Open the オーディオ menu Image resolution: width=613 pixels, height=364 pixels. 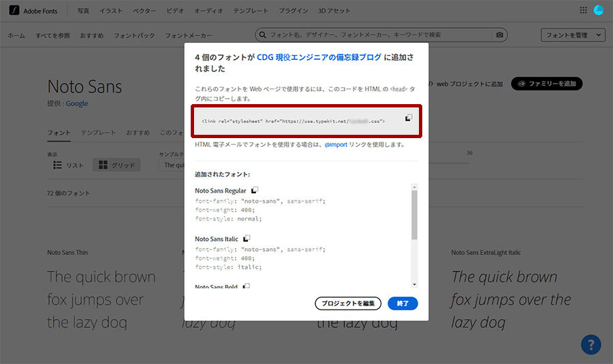tap(208, 10)
